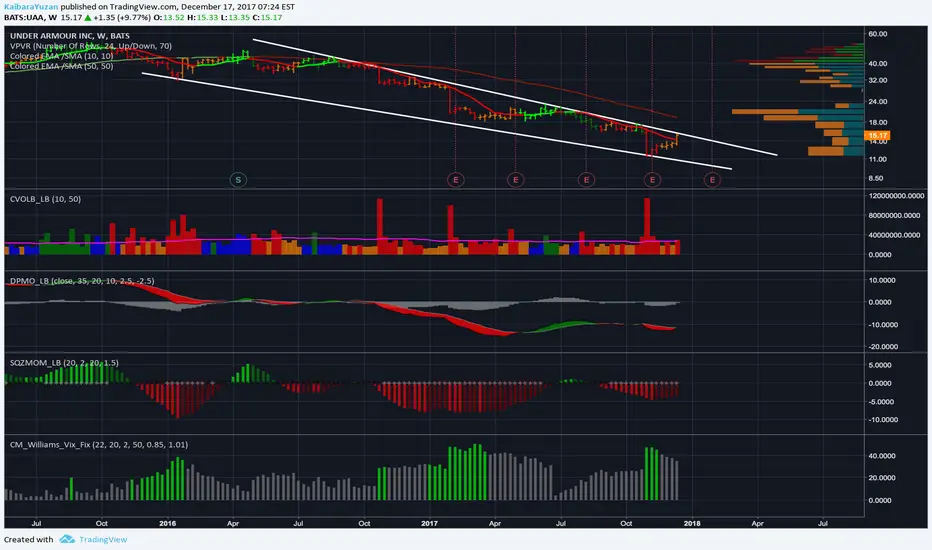Screen dimensions: 932x550
Task: Click the E earnings marker near August 2017
Action: [586, 180]
